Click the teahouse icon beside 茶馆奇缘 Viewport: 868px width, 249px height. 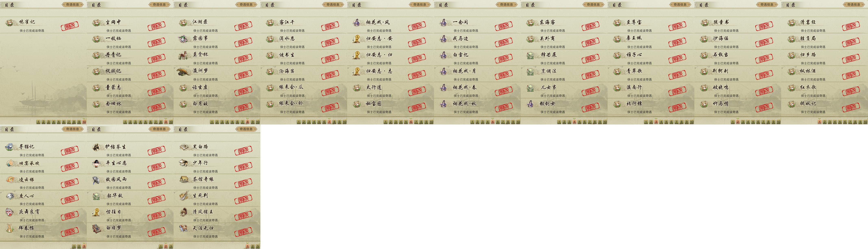tap(184, 179)
